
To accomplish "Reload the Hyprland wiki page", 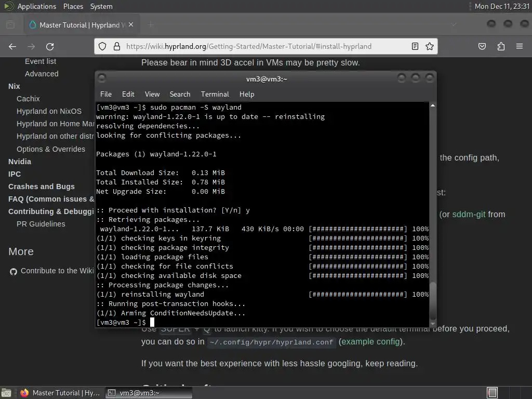I will 50,46.
